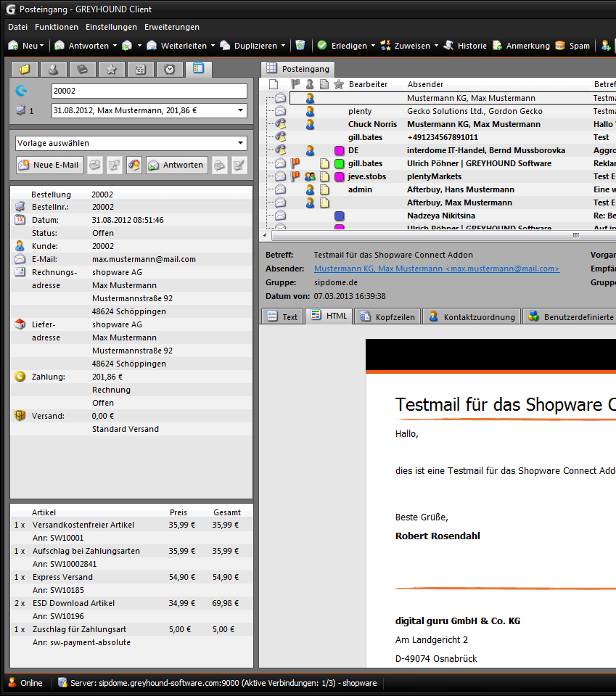Open the book icon tab in left panel
The height and width of the screenshot is (696, 616).
(82, 69)
